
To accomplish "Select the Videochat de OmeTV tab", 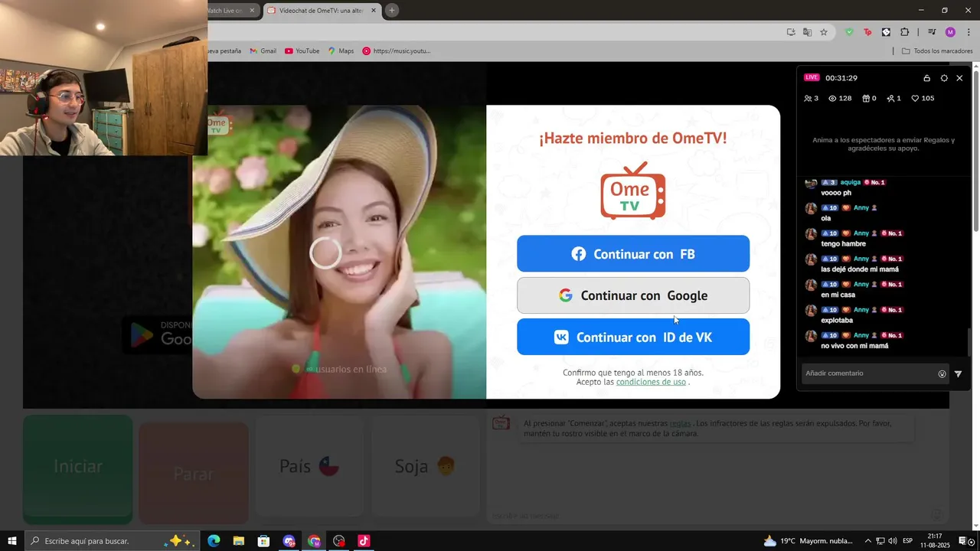I will tap(321, 11).
